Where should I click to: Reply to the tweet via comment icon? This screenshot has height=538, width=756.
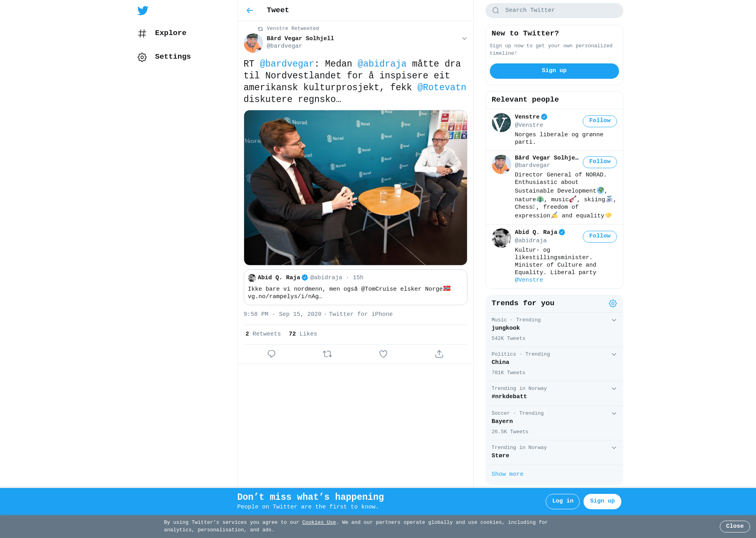click(271, 354)
